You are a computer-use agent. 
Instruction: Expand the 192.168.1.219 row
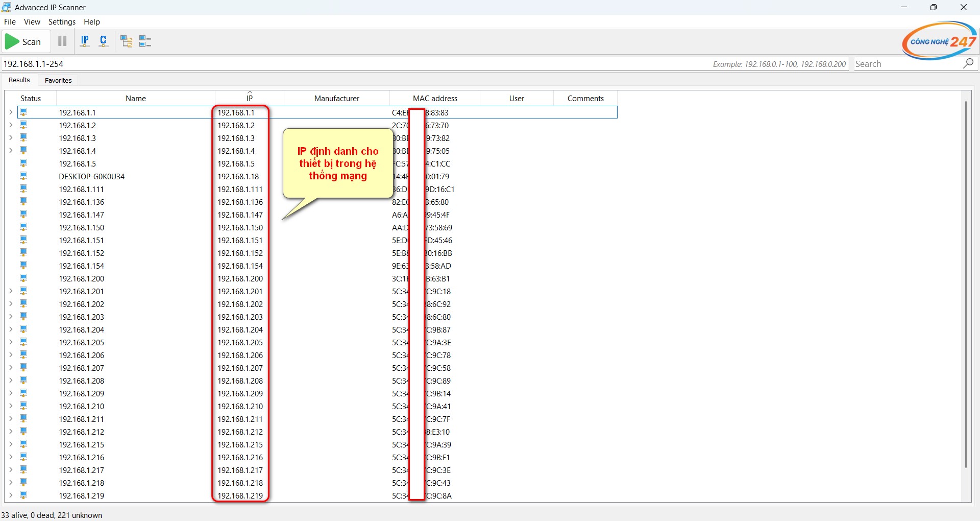point(11,495)
